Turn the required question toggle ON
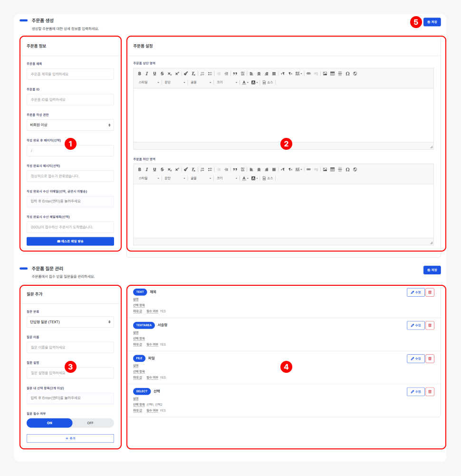Image resolution: width=461 pixels, height=476 pixels. (x=49, y=423)
